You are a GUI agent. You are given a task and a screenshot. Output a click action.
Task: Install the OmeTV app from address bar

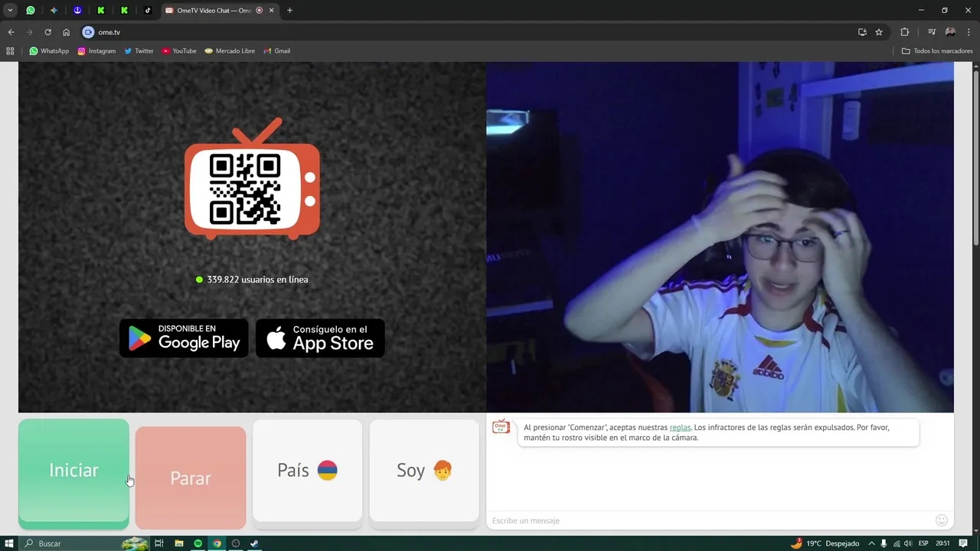pyautogui.click(x=862, y=32)
